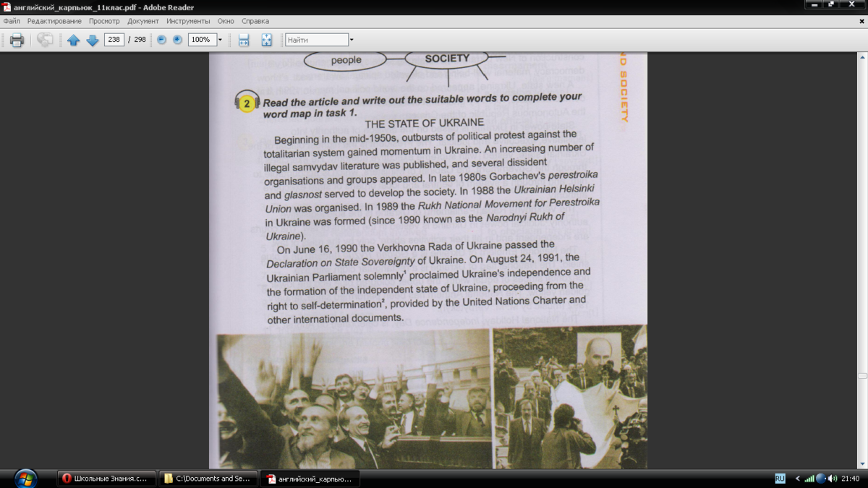Click the Windows Start orb
This screenshot has width=868, height=488.
pos(25,478)
